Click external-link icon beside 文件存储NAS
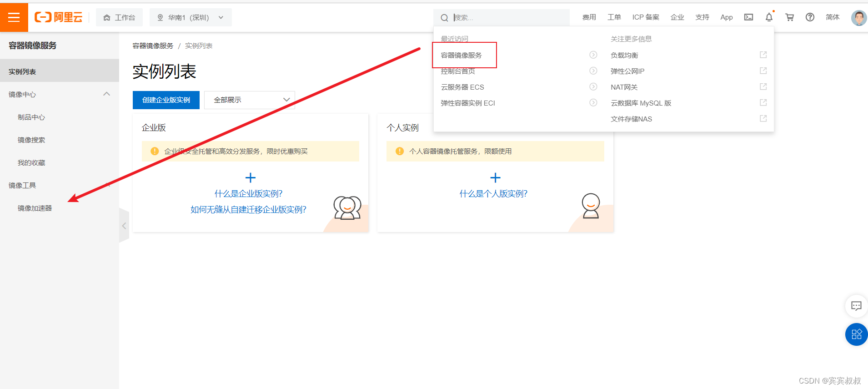Image resolution: width=868 pixels, height=389 pixels. click(763, 118)
